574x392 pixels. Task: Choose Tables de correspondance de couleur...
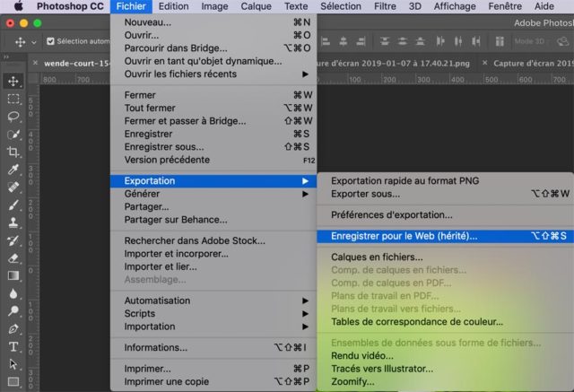coord(445,322)
